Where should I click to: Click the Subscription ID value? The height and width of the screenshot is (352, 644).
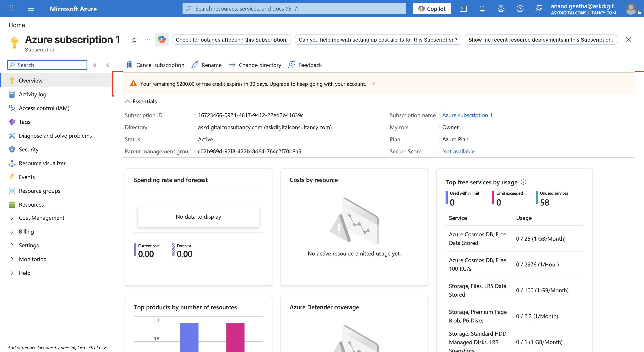click(x=251, y=115)
